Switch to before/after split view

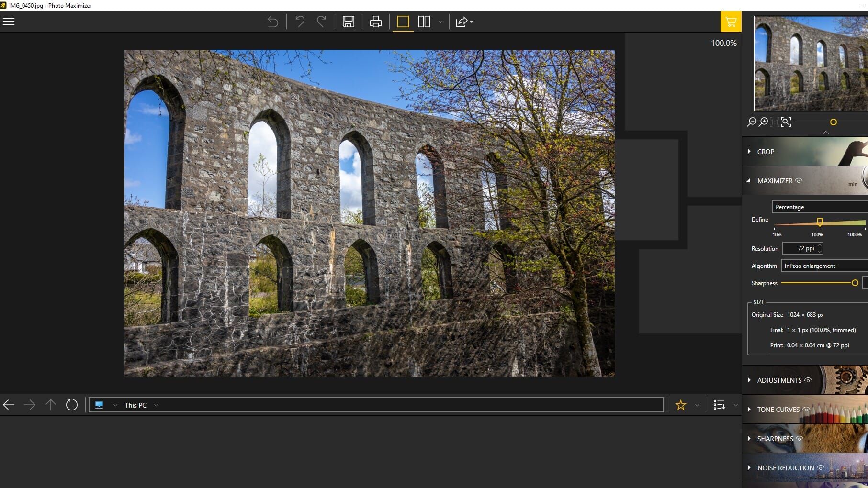[x=424, y=22]
